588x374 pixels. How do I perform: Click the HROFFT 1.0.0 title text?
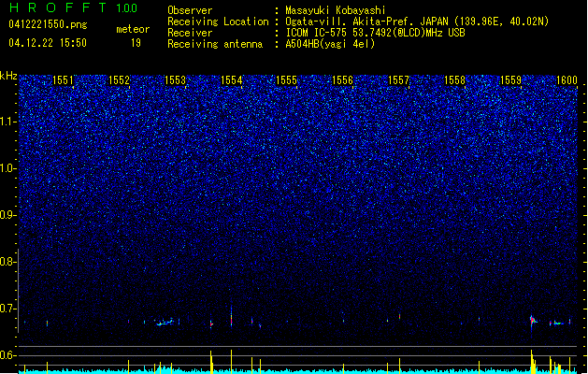pos(74,7)
